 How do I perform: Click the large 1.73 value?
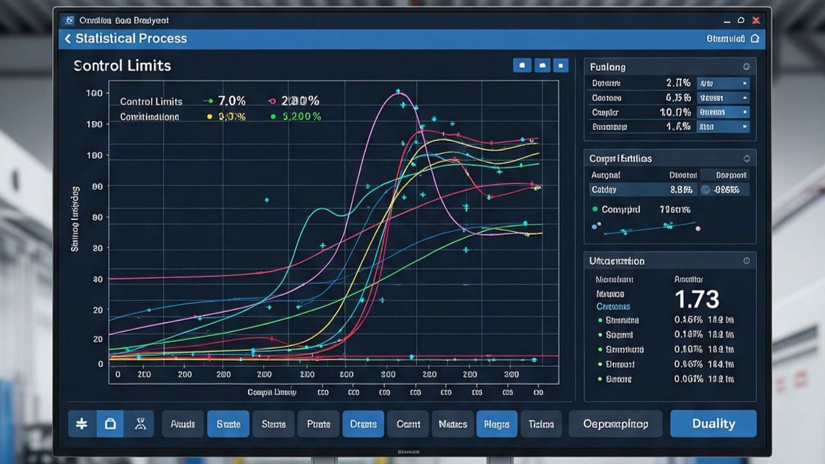click(697, 299)
